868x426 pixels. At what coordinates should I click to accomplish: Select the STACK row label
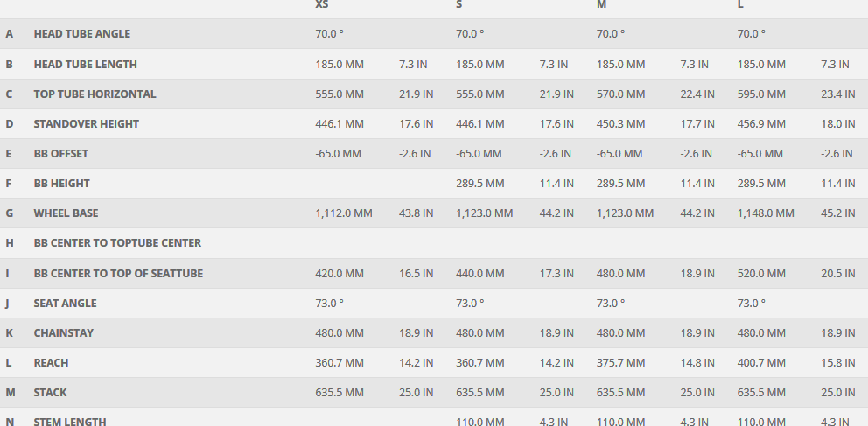pos(50,393)
